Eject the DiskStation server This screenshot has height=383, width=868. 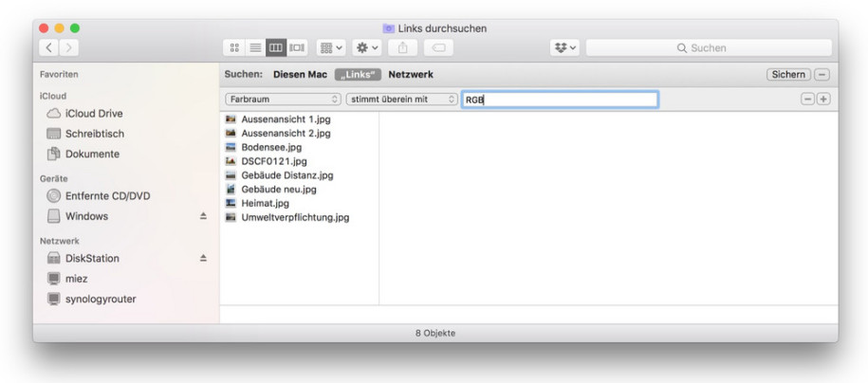203,259
